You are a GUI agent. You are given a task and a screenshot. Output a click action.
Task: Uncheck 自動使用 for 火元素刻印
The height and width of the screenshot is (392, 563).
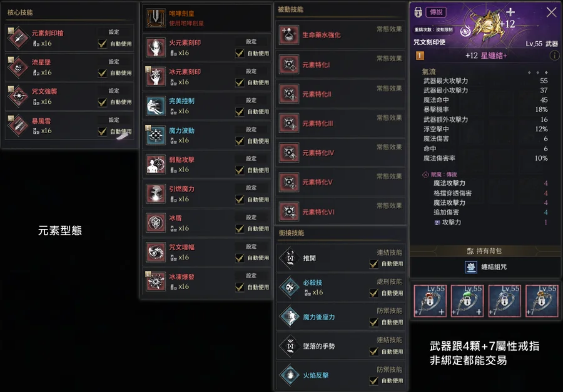click(x=240, y=53)
